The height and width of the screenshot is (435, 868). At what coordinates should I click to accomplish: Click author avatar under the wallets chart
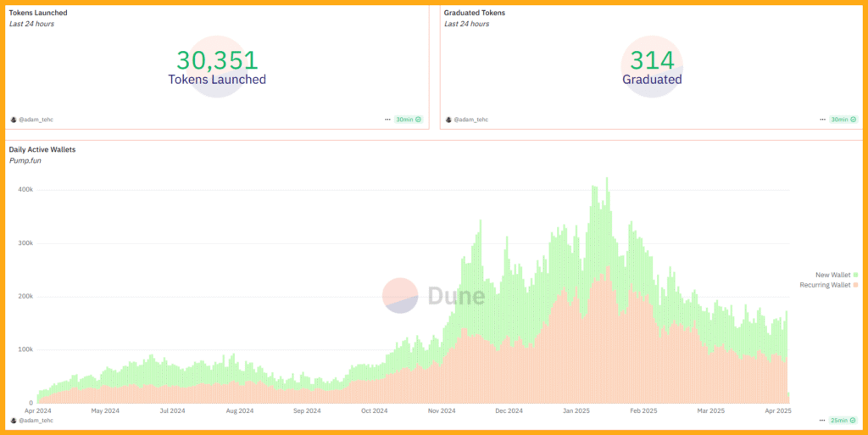coord(14,421)
